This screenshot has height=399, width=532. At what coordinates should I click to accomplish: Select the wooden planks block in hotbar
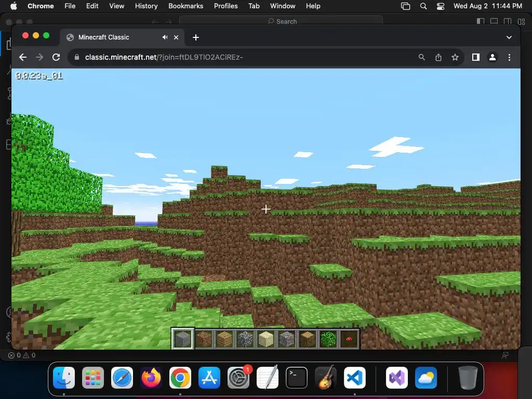224,339
